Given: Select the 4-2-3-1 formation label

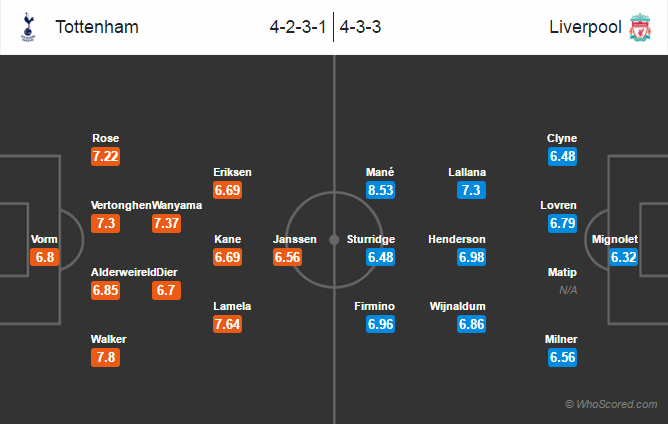Looking at the screenshot, I should click(x=298, y=27).
